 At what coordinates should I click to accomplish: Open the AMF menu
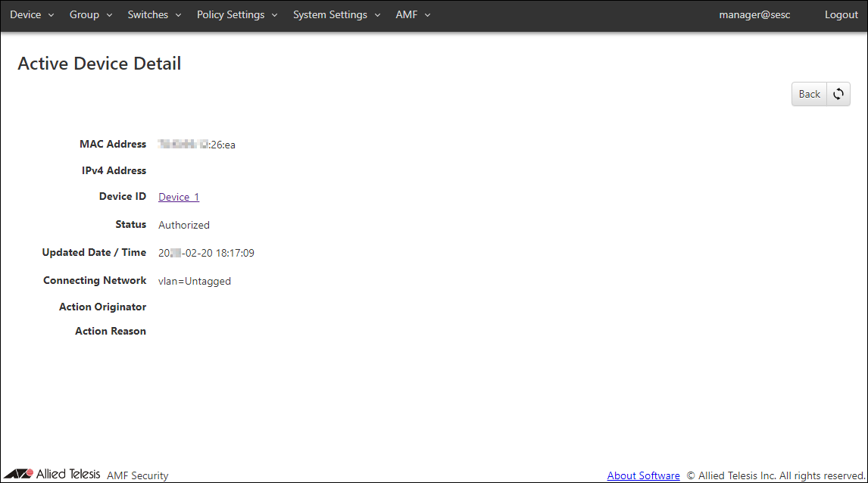407,15
